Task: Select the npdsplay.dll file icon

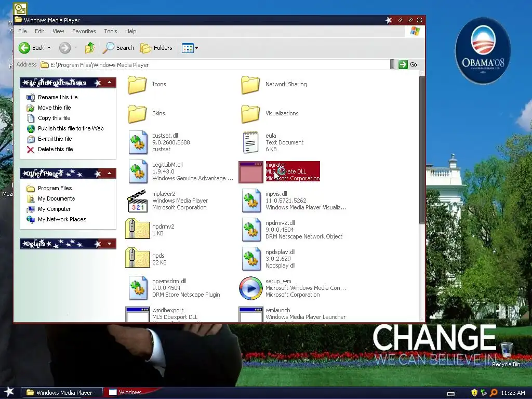Action: 251,259
